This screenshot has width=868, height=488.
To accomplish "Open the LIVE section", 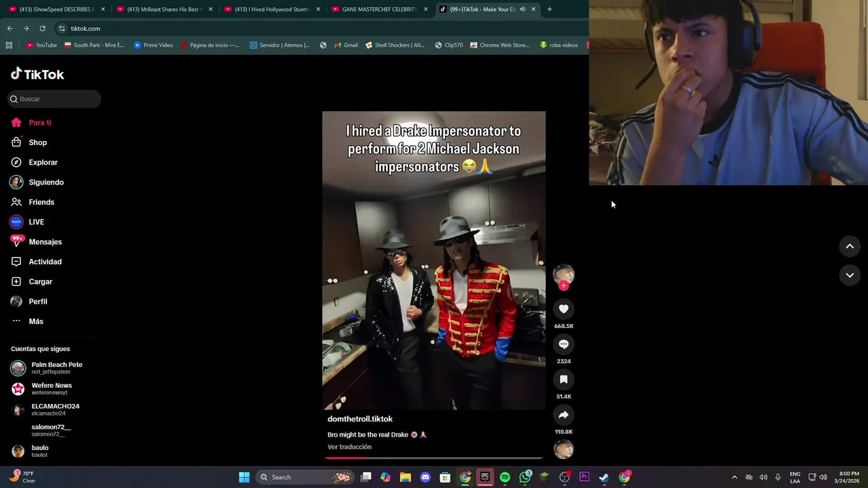I will click(27, 222).
